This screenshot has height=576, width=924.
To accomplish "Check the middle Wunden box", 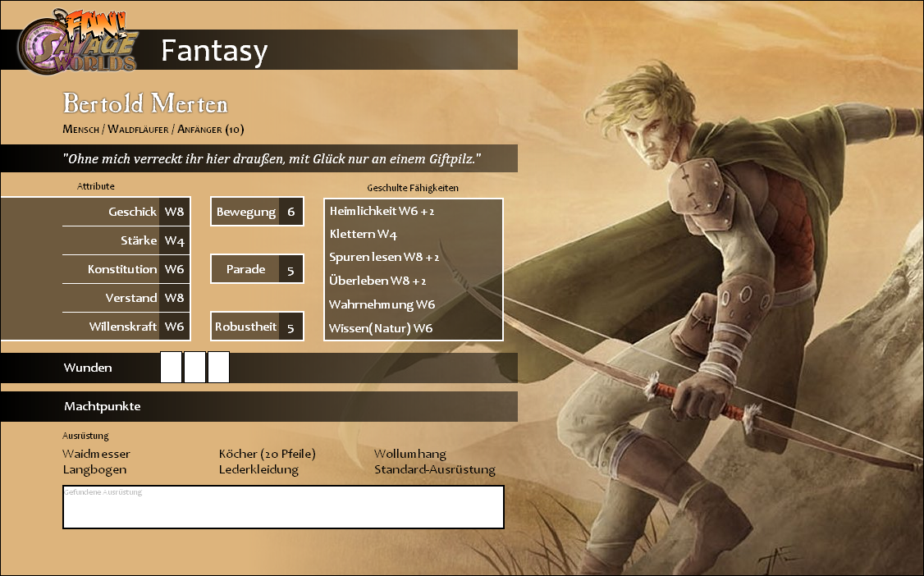I will [194, 368].
